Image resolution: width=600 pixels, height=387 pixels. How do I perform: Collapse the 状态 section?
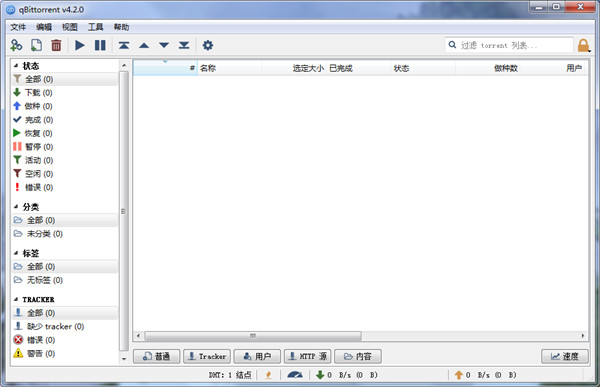[16, 66]
